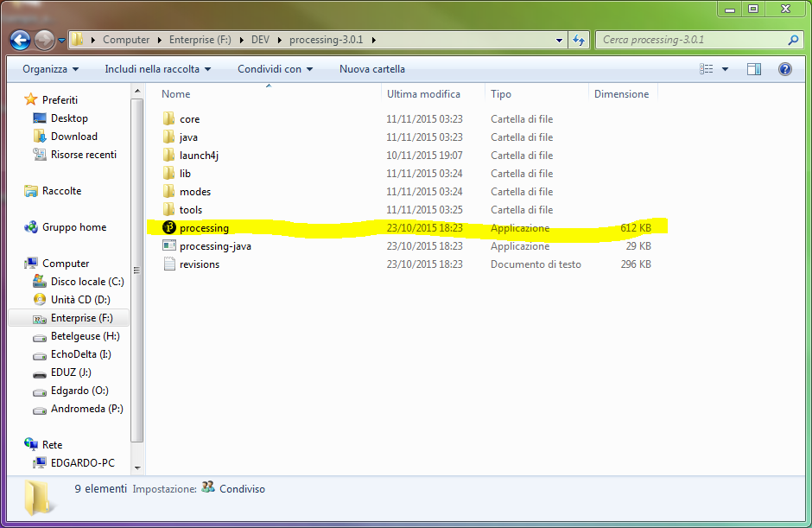This screenshot has width=812, height=528.
Task: Click the folder icon in address bar
Action: 77,40
